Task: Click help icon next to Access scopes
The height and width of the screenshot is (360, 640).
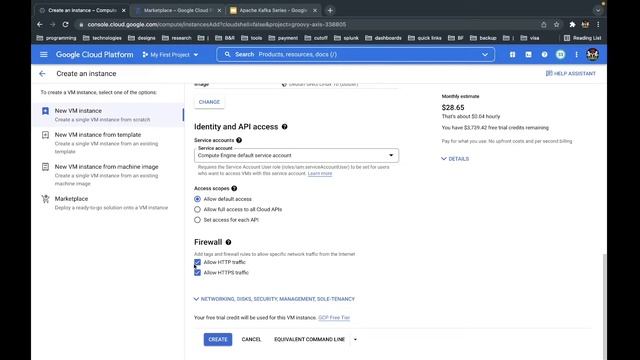Action: pyautogui.click(x=234, y=188)
